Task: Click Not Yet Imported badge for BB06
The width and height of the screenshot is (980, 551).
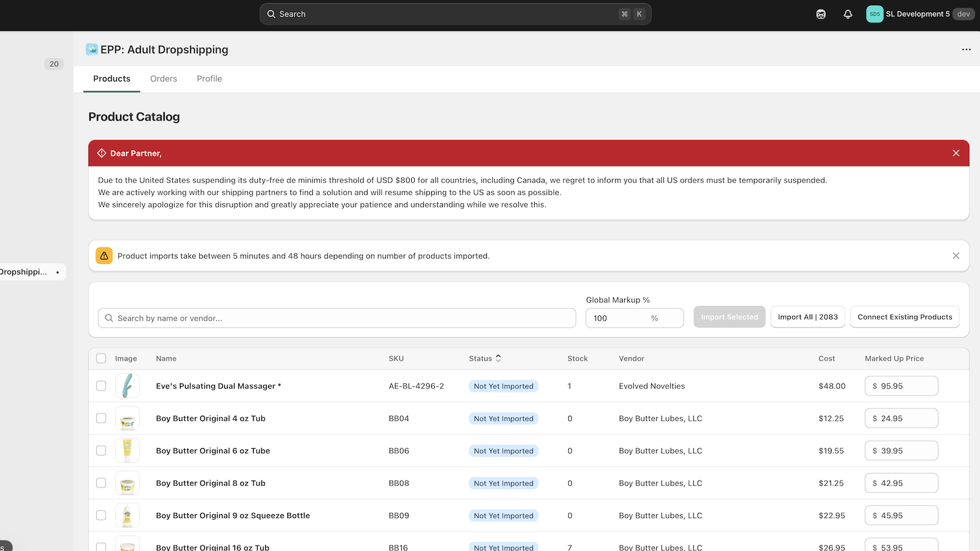Action: click(503, 451)
